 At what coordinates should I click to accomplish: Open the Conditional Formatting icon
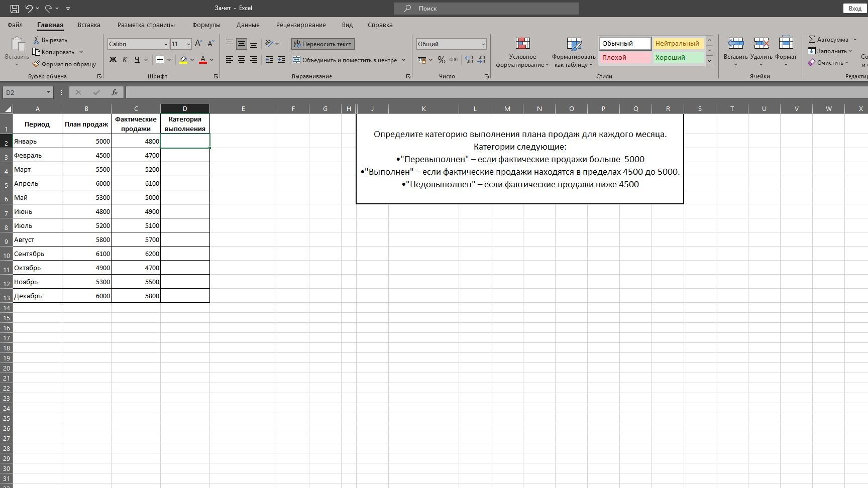point(522,44)
